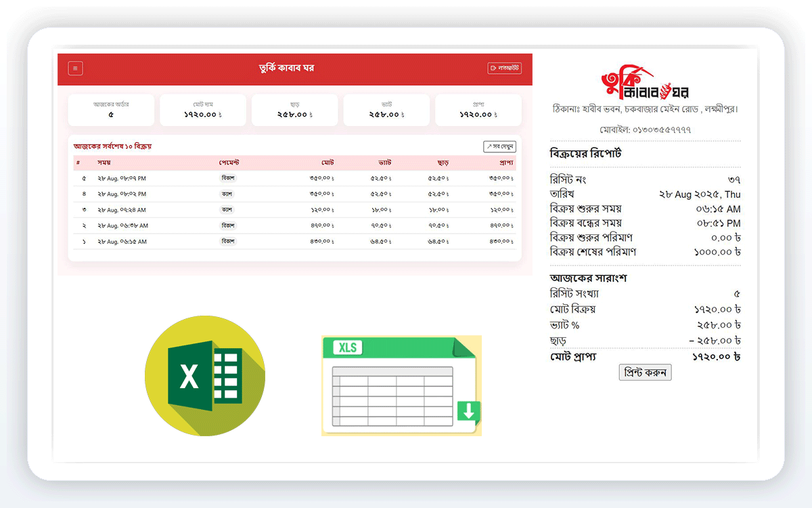Click the সব দেখুন (view all) button

[499, 146]
